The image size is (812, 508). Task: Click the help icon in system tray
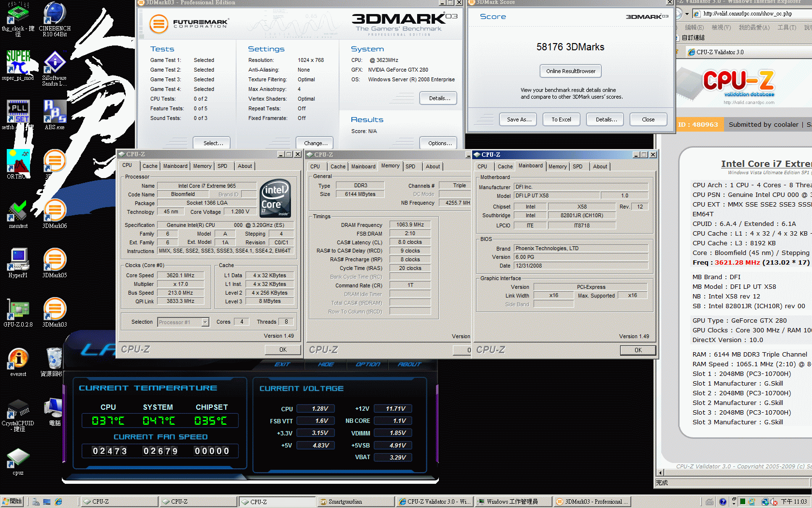(723, 502)
